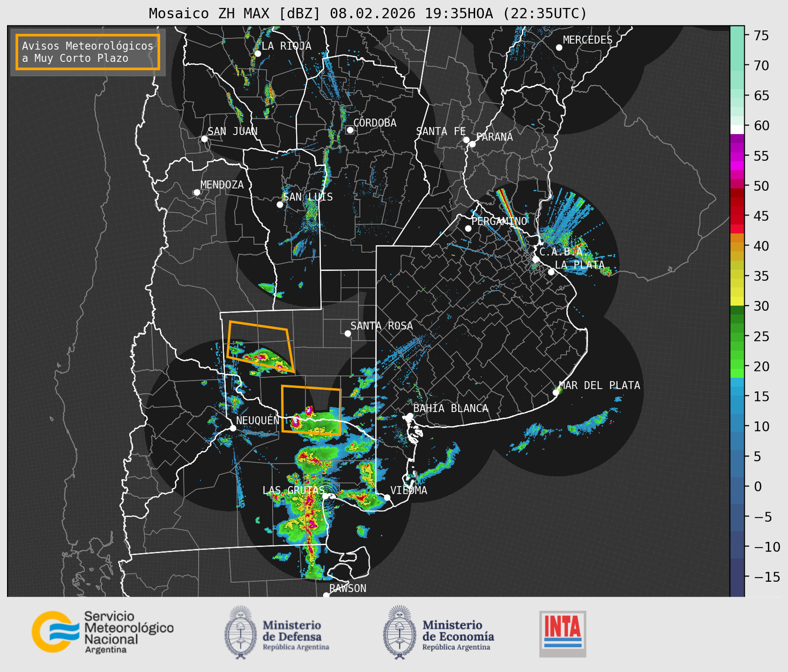Click the Viedma city marker
Viewport: 788px width, 672px height.
pyautogui.click(x=387, y=497)
